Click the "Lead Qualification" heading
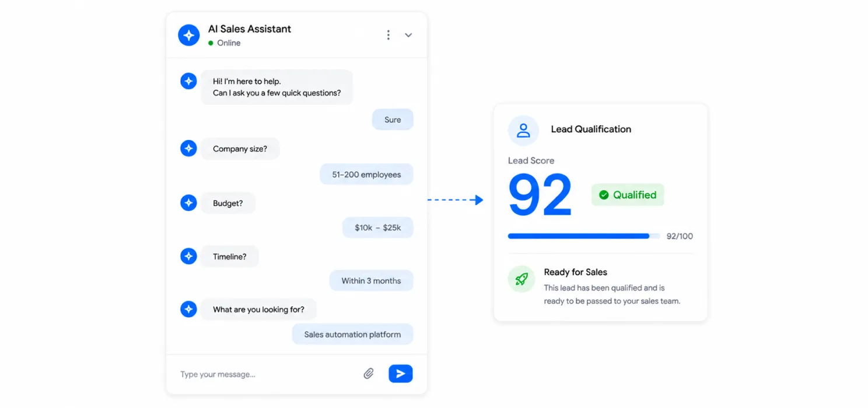This screenshot has width=868, height=408. click(591, 129)
